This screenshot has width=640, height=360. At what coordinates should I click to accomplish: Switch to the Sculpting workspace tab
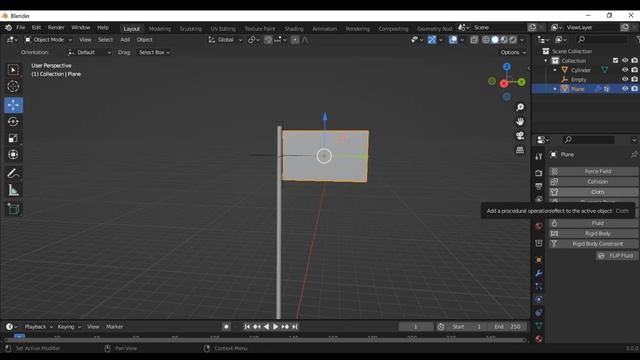click(191, 29)
